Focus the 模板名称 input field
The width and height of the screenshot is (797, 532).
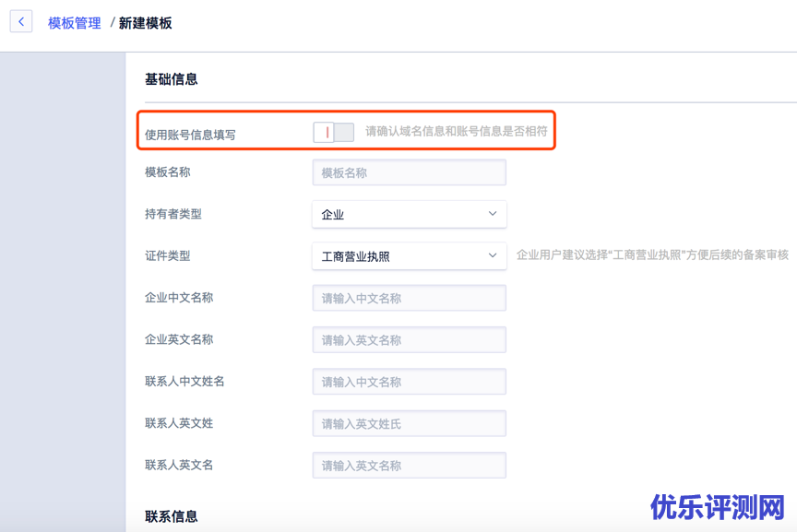409,172
